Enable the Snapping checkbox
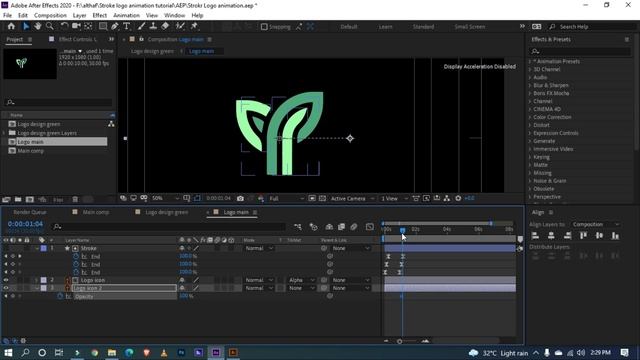Viewport: 640px width, 360px height. coord(264,27)
